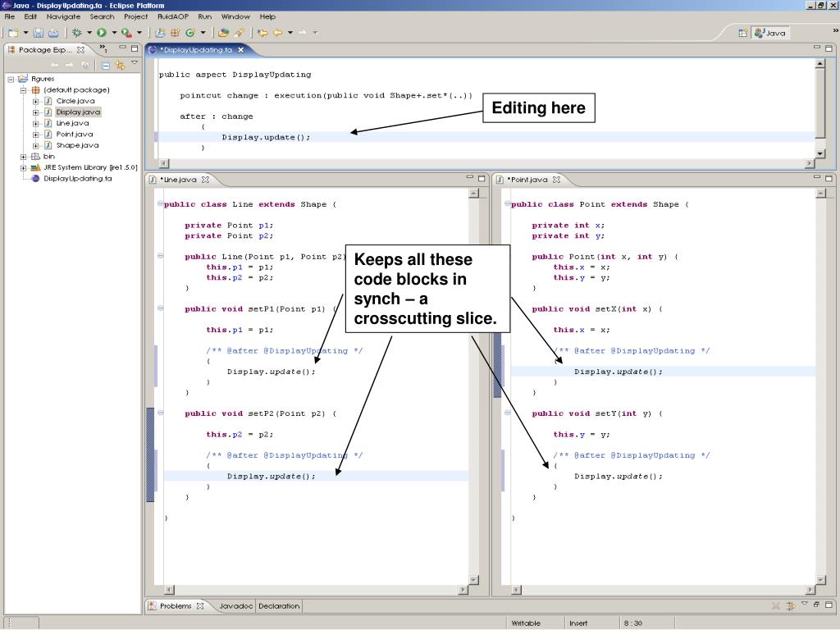Select Display.java in Package Explorer
The width and height of the screenshot is (840, 630).
pyautogui.click(x=78, y=112)
